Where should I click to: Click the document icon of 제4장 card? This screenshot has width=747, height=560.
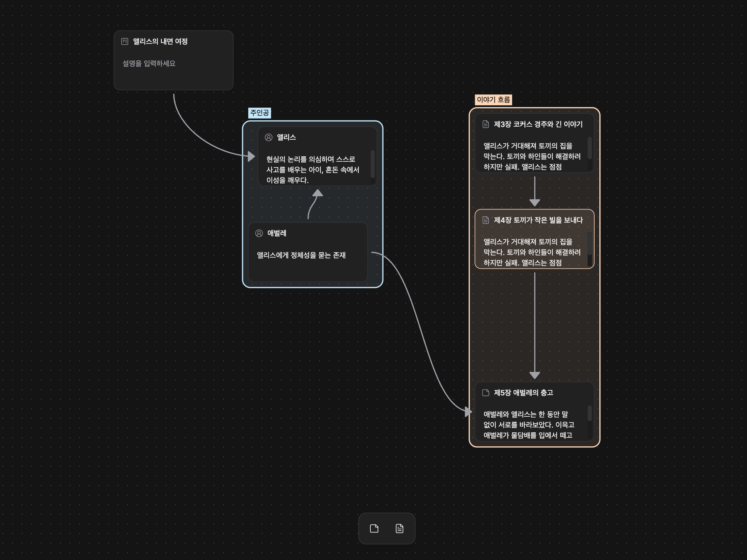coord(486,220)
